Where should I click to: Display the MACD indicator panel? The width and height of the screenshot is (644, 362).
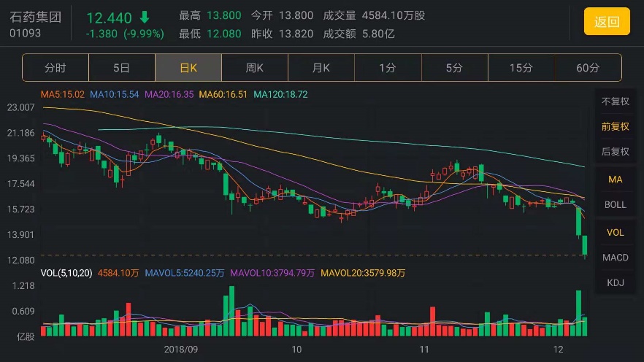tap(615, 258)
